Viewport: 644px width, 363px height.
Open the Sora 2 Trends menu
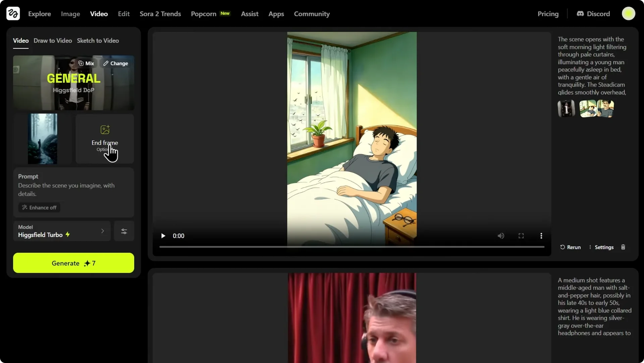[160, 14]
